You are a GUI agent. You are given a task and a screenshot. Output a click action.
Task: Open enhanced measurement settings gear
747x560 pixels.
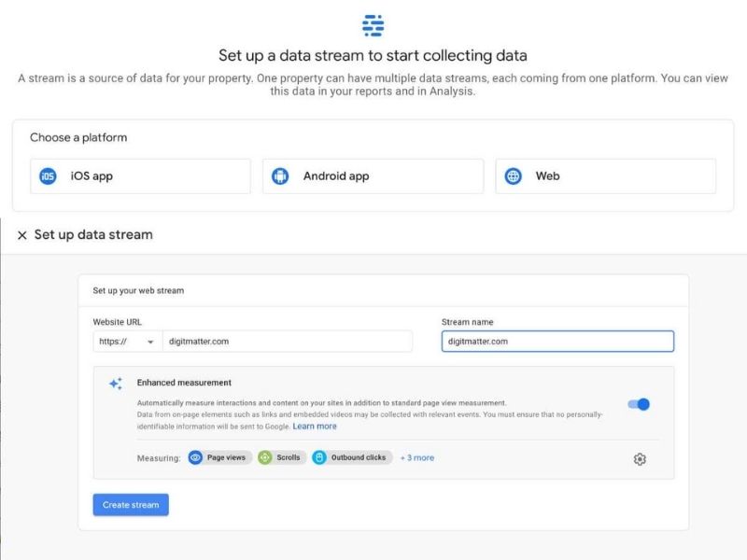(x=640, y=459)
